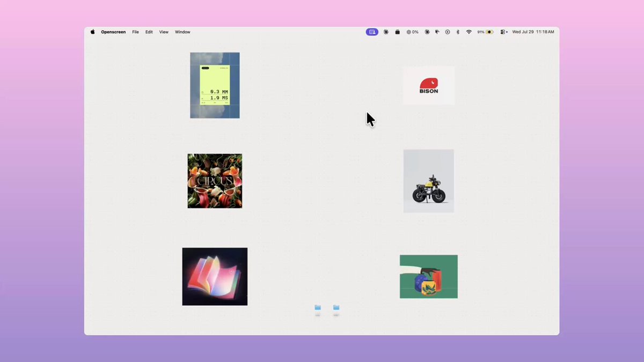Open the Apple menu
The width and height of the screenshot is (644, 362).
(92, 32)
